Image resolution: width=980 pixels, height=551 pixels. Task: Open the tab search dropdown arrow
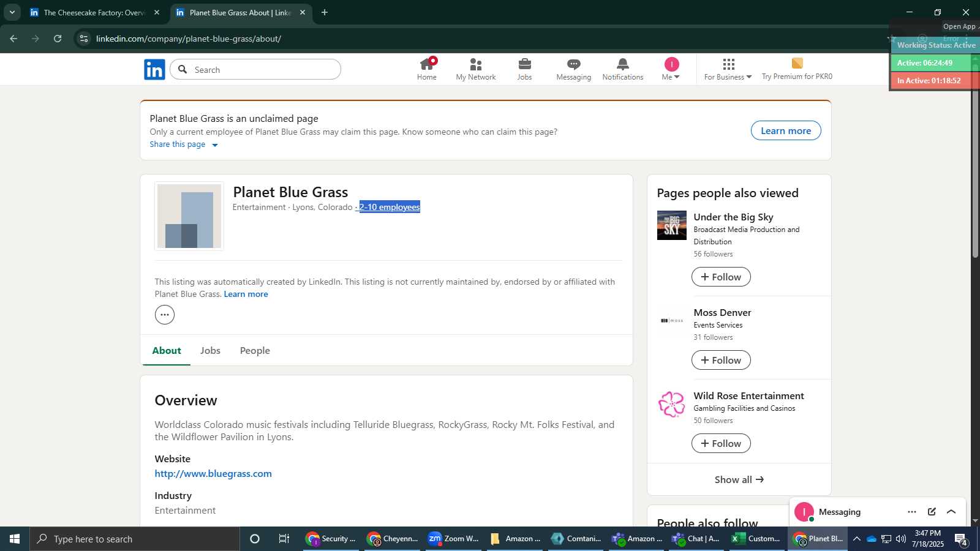point(12,12)
